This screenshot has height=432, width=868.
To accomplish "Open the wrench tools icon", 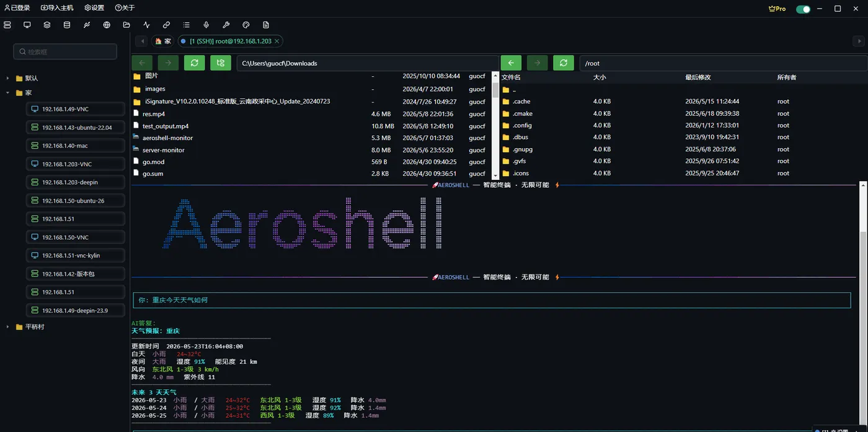I will 226,25.
